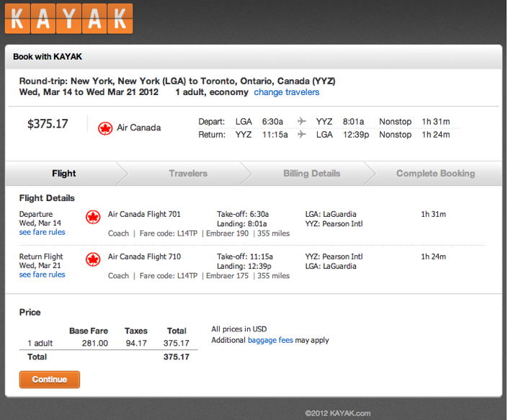Click the 1h 31m duration in Flight Details

pos(434,214)
